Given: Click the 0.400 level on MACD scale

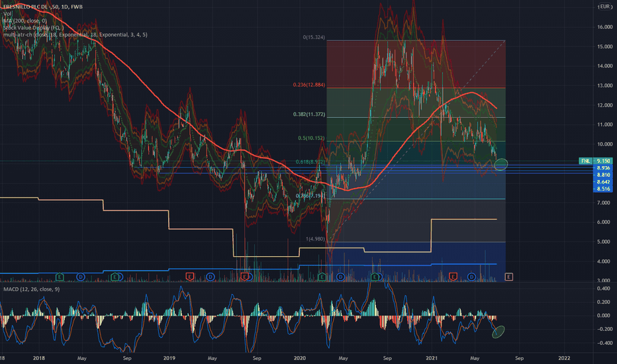Looking at the screenshot, I should 603,289.
